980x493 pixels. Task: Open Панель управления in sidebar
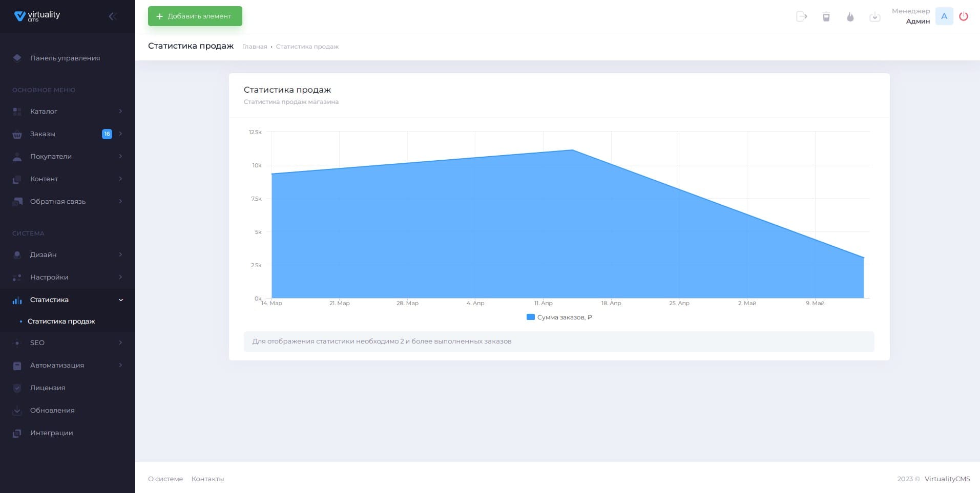click(65, 58)
